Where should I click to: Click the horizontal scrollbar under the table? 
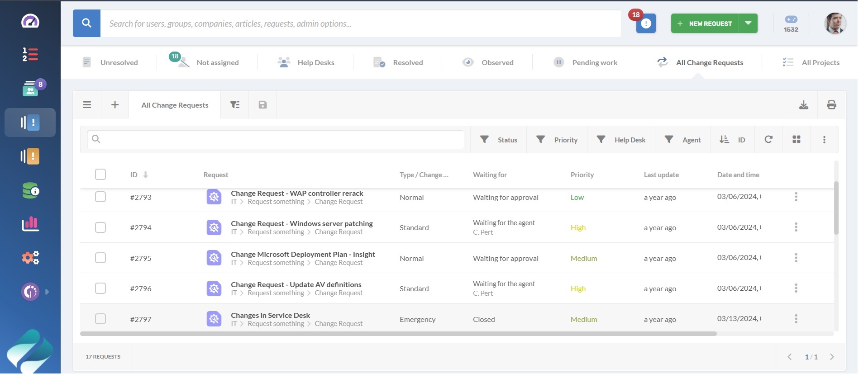click(x=398, y=334)
